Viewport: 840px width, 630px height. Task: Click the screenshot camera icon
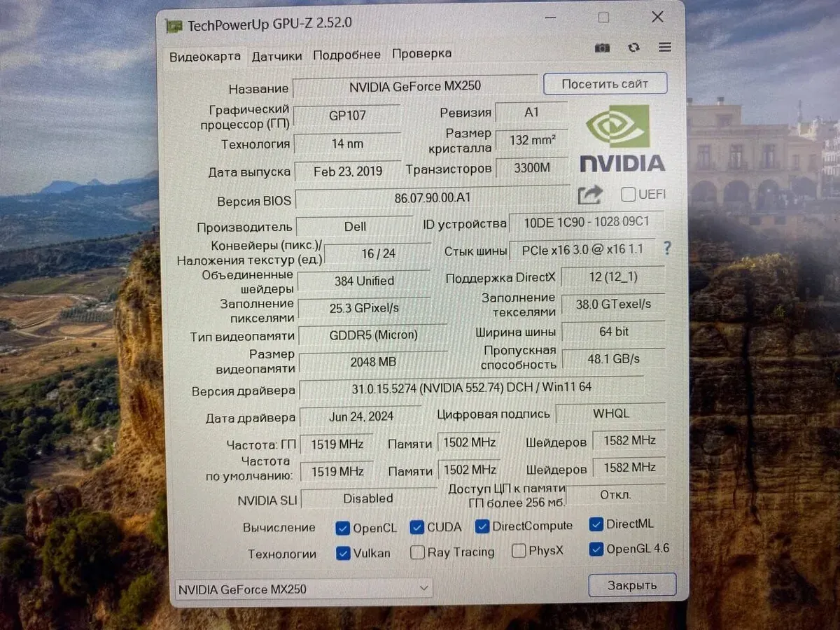click(x=602, y=48)
